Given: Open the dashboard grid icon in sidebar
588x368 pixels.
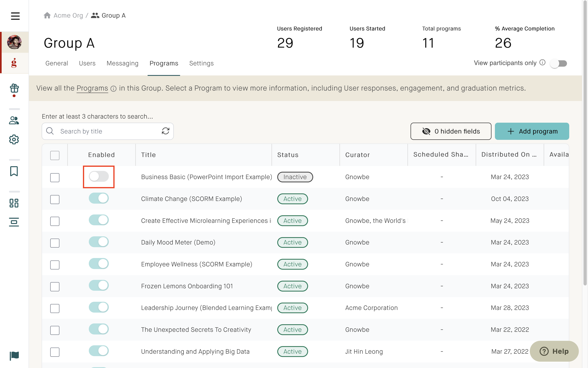Looking at the screenshot, I should (x=14, y=203).
